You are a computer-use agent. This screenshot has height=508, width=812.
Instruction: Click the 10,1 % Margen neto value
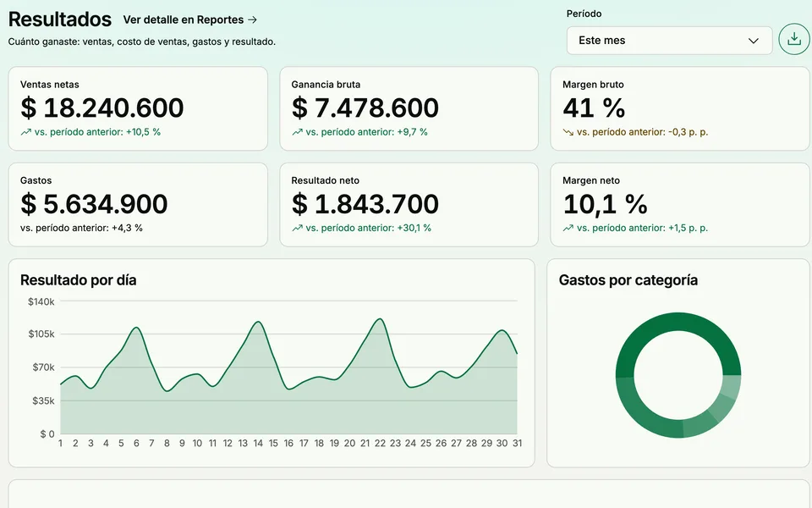[x=605, y=204]
